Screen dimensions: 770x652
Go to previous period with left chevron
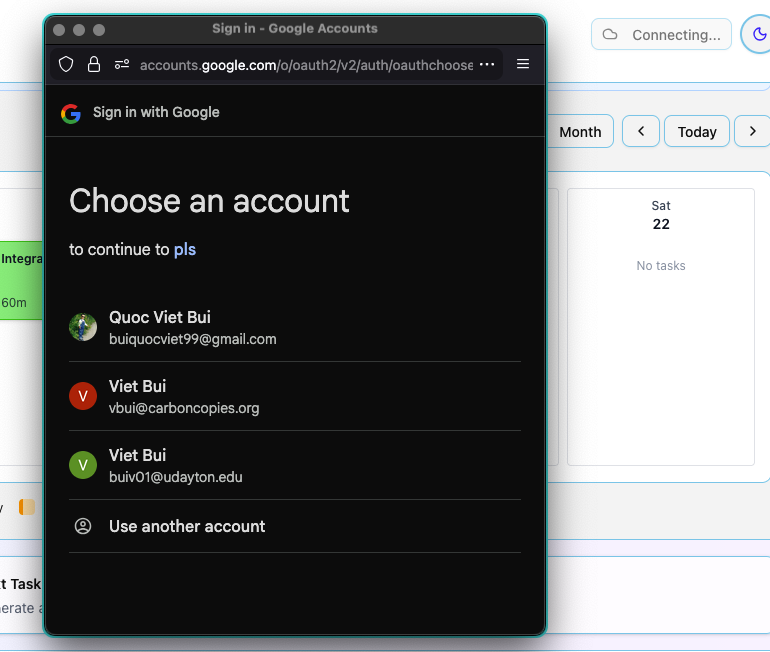coord(641,131)
